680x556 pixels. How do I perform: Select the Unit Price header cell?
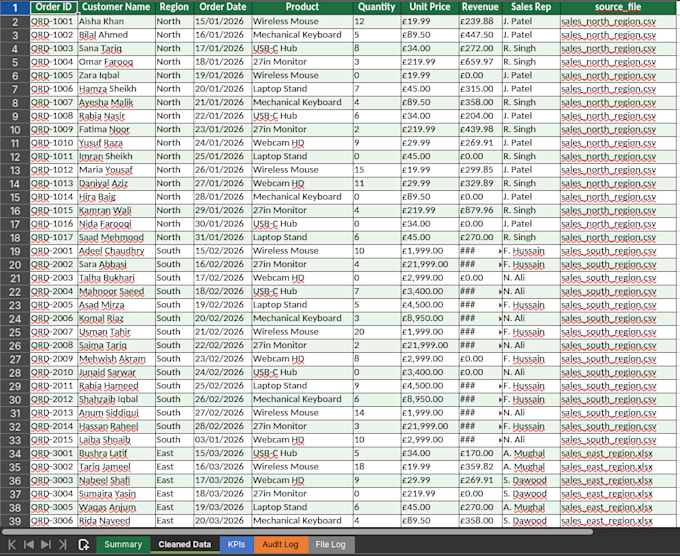(x=430, y=7)
